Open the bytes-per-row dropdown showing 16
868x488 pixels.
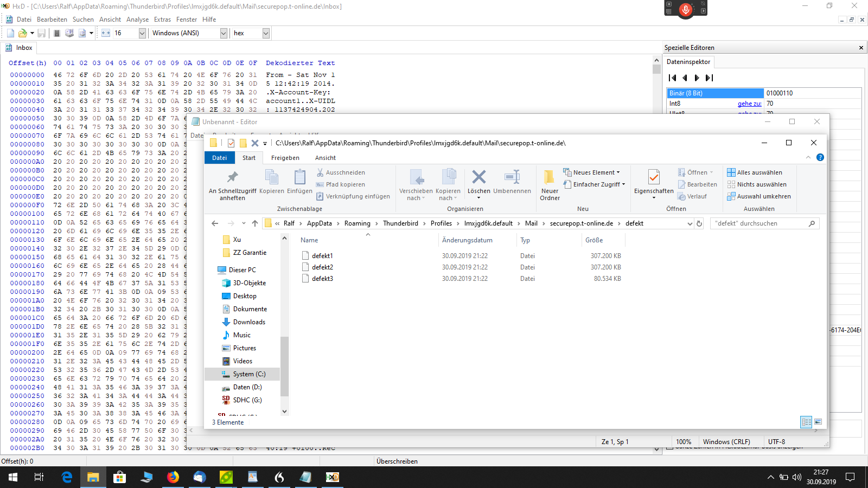click(x=142, y=33)
